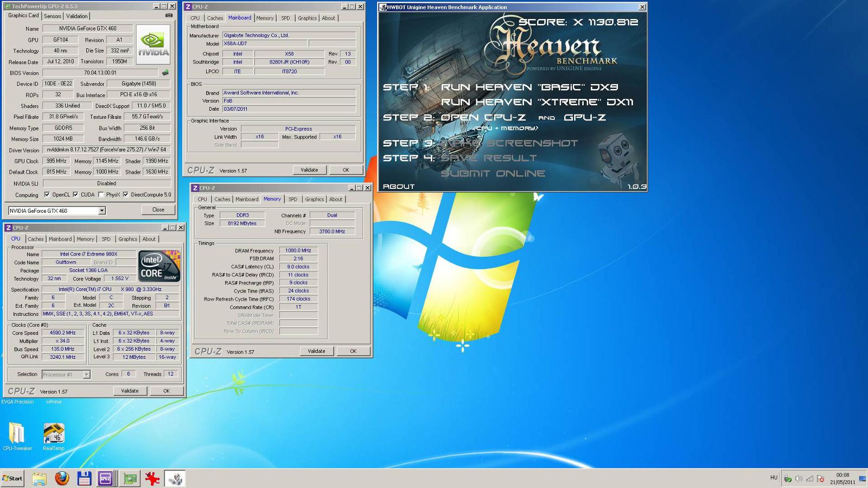Click OK in the CPU-Z CPU window
Image resolution: width=868 pixels, height=488 pixels.
point(167,391)
